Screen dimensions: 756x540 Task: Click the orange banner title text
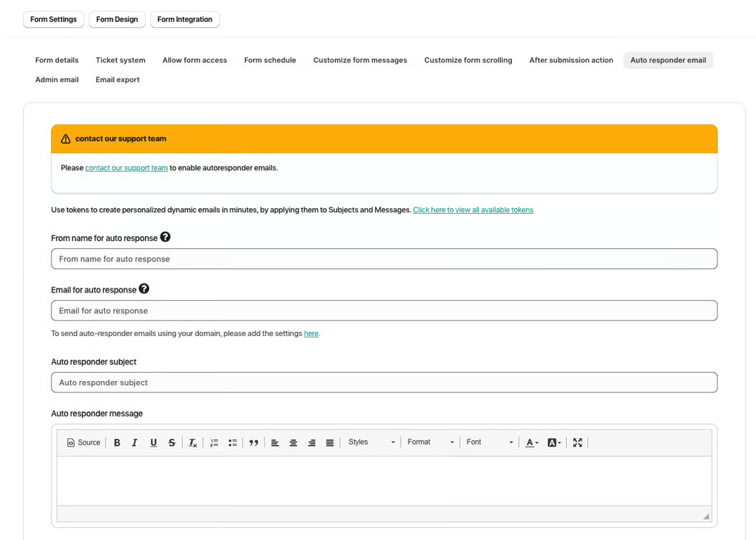pos(120,139)
